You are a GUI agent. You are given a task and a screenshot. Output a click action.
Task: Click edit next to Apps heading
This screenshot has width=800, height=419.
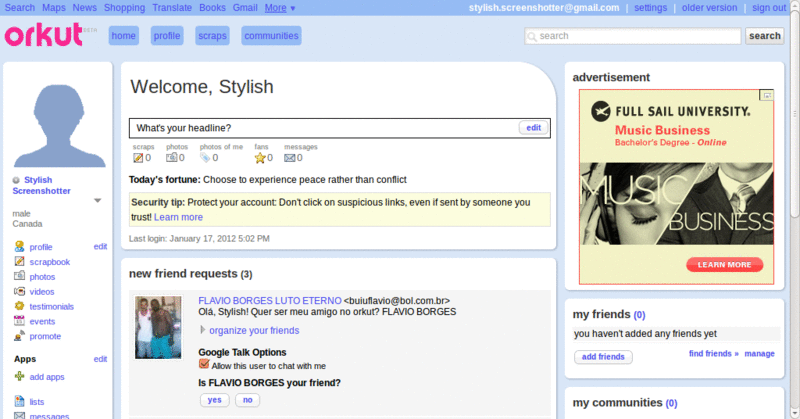click(x=100, y=359)
